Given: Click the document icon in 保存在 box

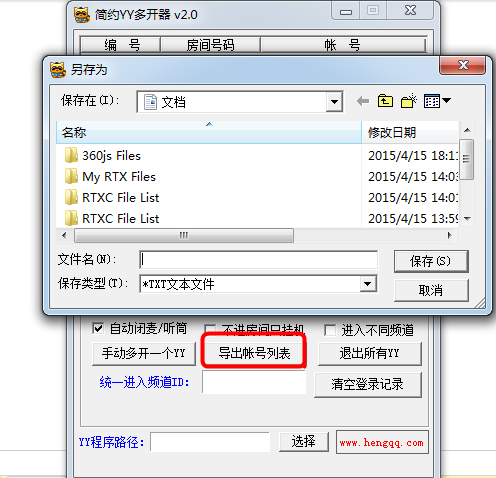Looking at the screenshot, I should 150,102.
